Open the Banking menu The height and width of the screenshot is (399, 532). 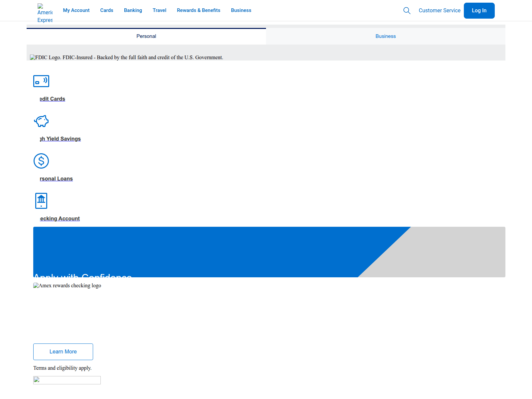[x=133, y=10]
